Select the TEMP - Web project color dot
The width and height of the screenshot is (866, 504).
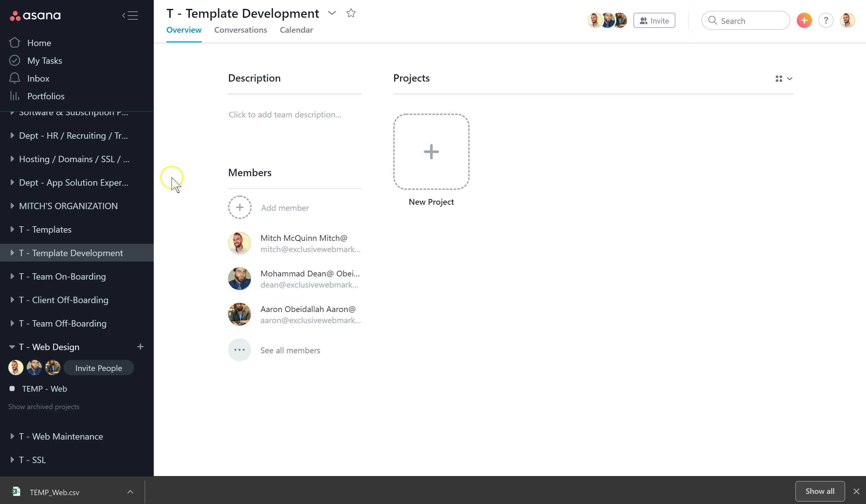pyautogui.click(x=12, y=388)
